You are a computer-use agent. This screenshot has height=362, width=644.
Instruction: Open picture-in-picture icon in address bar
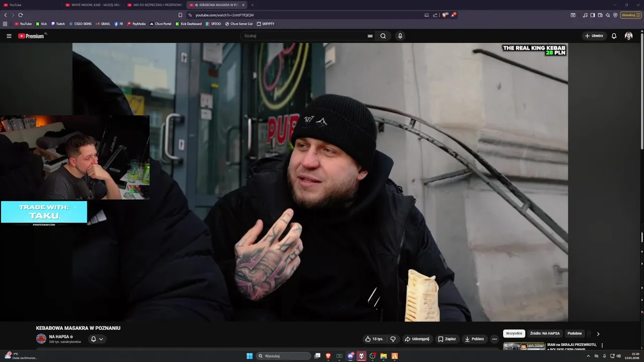[x=427, y=15]
